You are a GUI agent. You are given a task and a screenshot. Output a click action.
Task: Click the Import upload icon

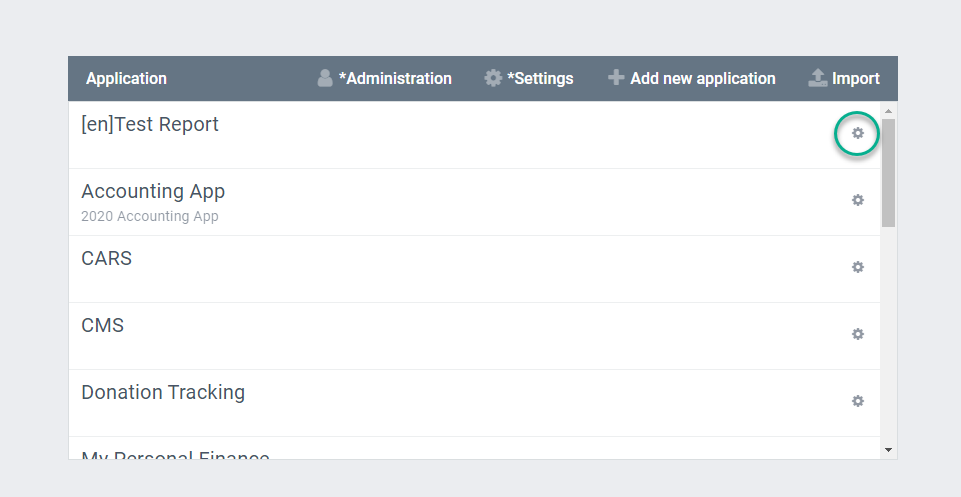tap(817, 78)
